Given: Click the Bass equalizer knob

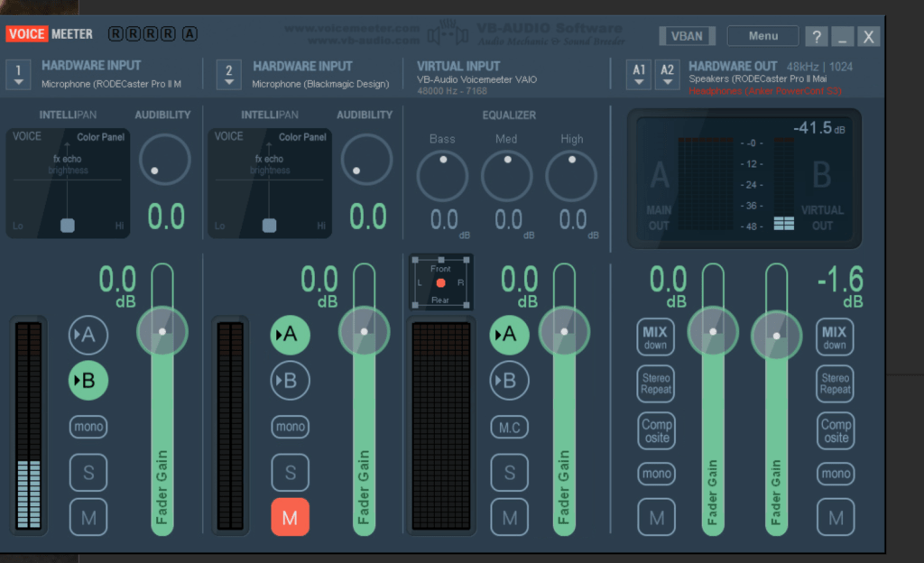Looking at the screenshot, I should 442,176.
